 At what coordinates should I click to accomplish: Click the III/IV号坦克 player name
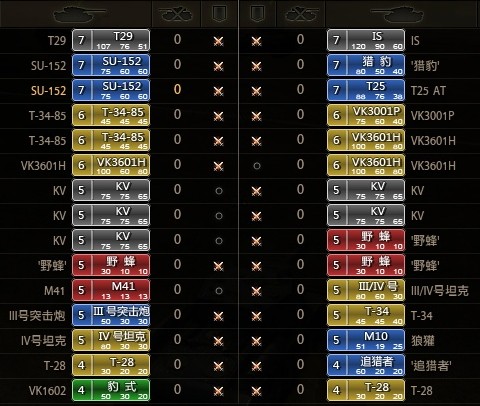[439, 291]
